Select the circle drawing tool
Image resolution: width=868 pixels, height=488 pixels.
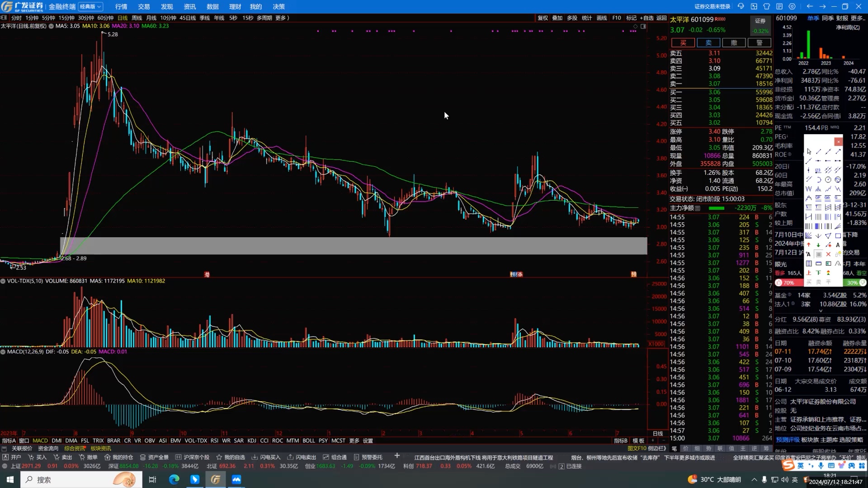828,180
